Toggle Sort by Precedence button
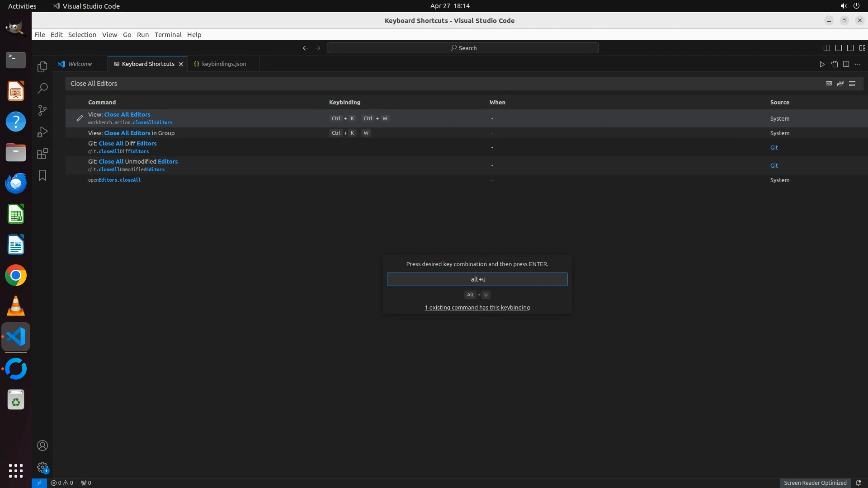The height and width of the screenshot is (488, 868). click(840, 84)
